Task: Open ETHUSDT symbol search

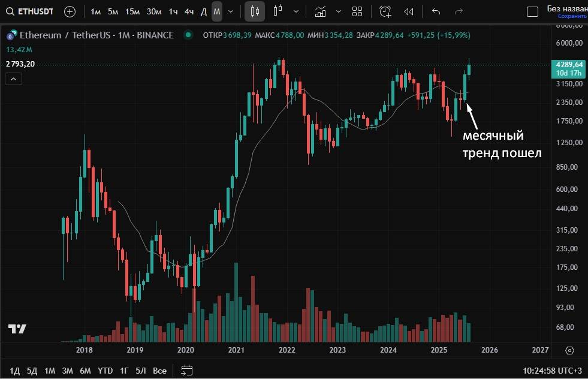Action: (x=31, y=11)
